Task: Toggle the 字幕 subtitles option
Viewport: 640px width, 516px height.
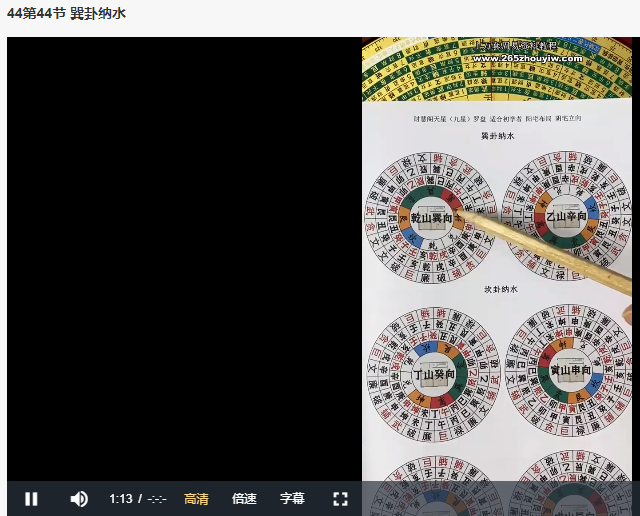Action: 292,498
